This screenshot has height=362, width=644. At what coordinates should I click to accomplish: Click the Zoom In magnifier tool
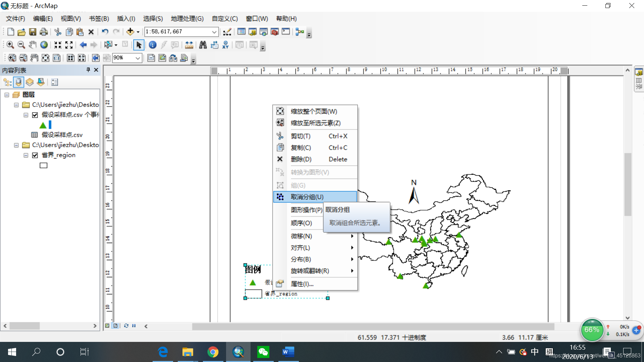click(x=10, y=45)
